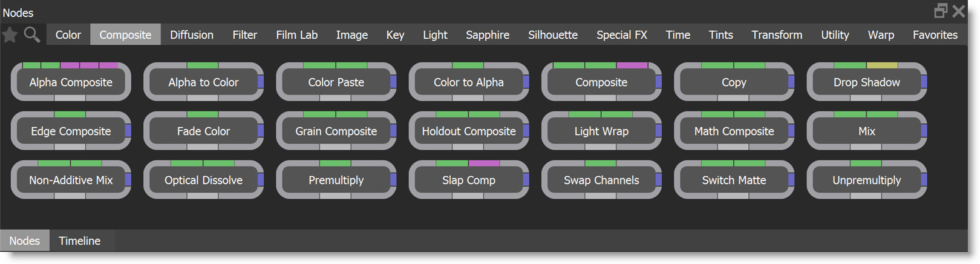Click the Optical Dissolve node button
The height and width of the screenshot is (264, 980).
203,180
